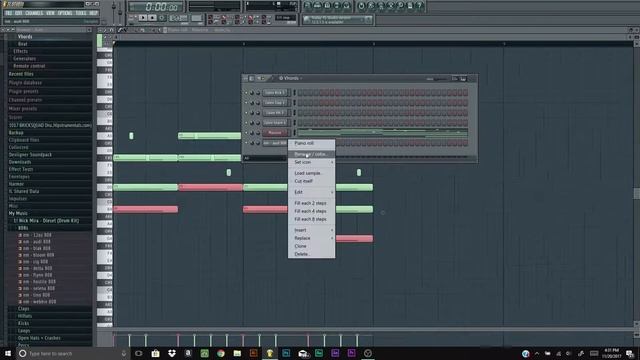Open Chrome from the taskbar
The height and width of the screenshot is (360, 640).
pos(221,353)
